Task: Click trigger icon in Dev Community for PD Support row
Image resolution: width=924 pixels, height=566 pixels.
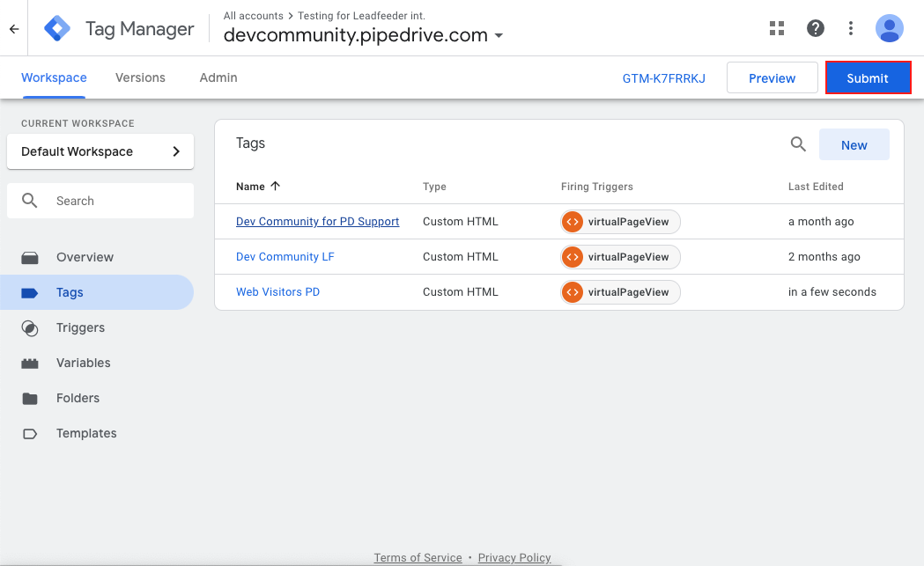Action: pos(573,222)
